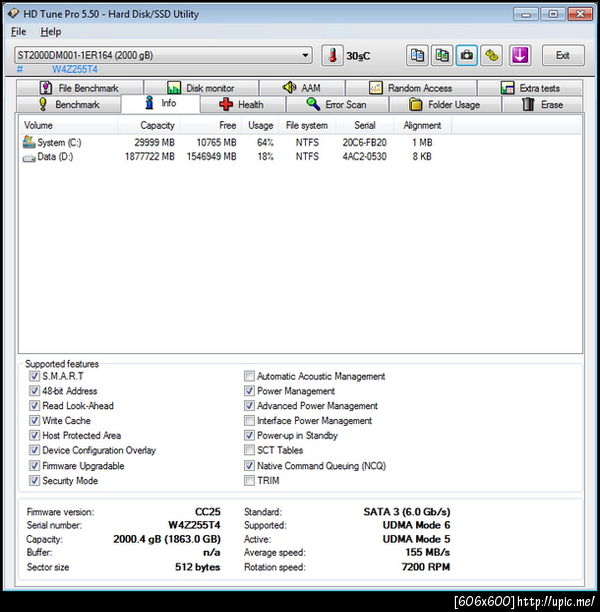Open options with the tools icon
The image size is (600, 612).
point(491,55)
